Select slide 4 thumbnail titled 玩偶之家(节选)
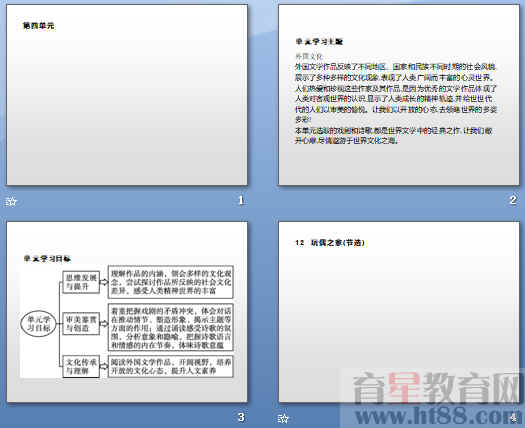525x428 pixels. pyautogui.click(x=399, y=312)
